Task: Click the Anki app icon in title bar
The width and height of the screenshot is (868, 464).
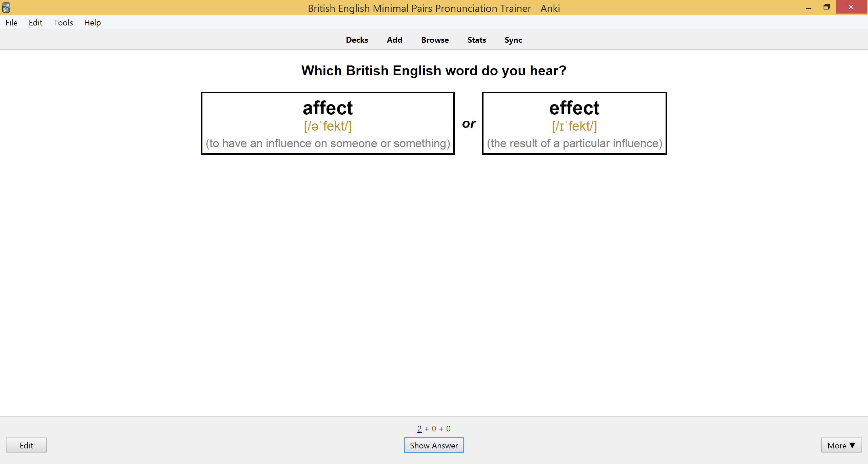Action: click(6, 7)
